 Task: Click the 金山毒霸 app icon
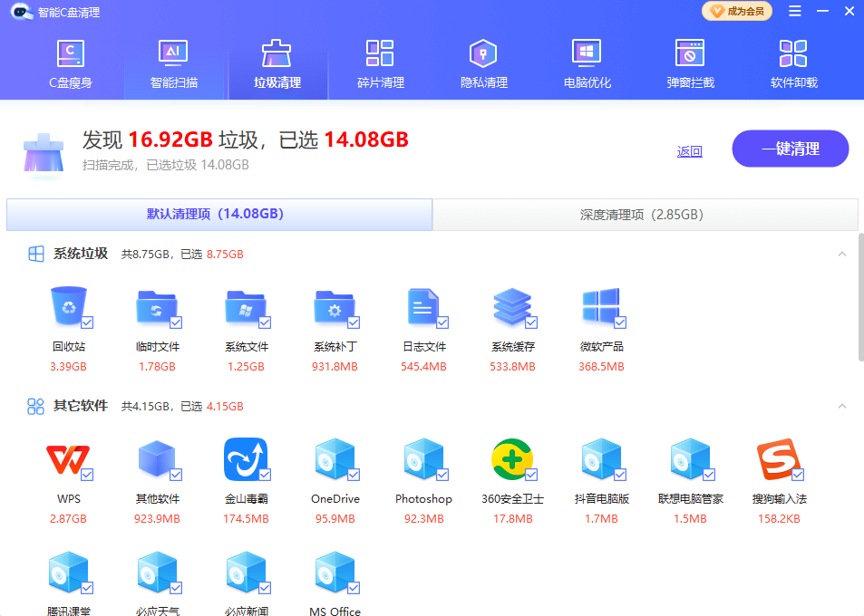click(246, 460)
